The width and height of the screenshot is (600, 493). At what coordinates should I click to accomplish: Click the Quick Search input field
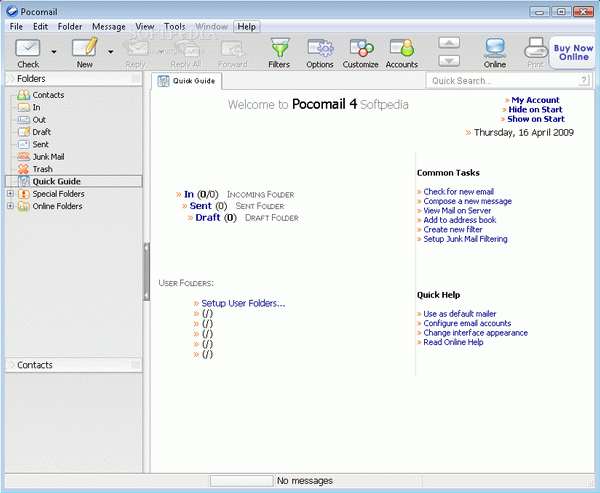pos(501,81)
